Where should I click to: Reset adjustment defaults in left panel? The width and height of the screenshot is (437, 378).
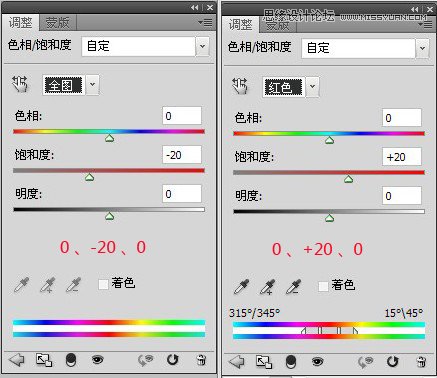[173, 360]
